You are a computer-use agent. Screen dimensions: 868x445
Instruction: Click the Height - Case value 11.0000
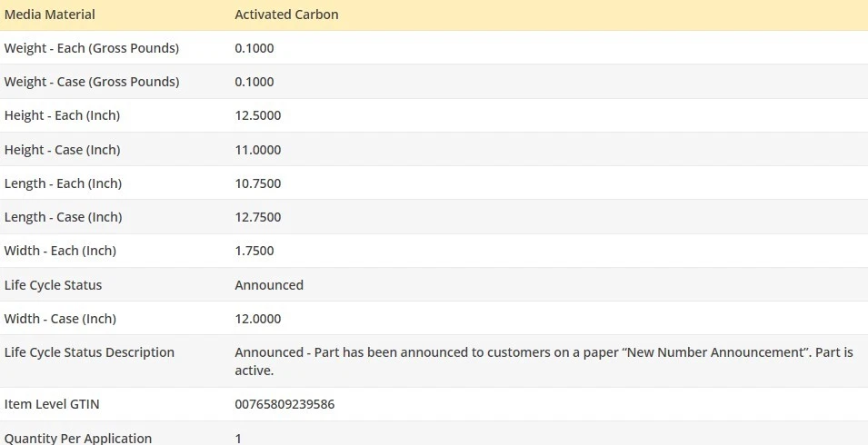point(258,150)
